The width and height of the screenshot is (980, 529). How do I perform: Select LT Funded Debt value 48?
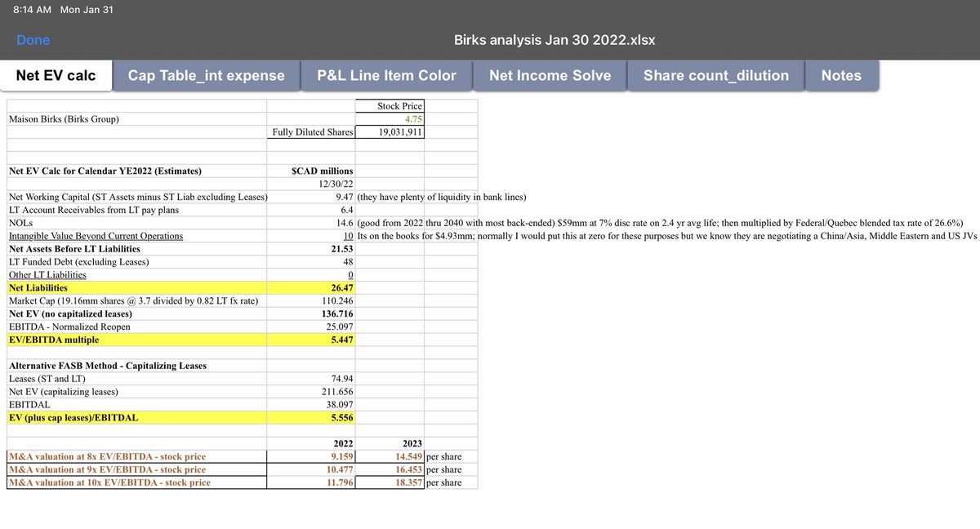click(311, 261)
